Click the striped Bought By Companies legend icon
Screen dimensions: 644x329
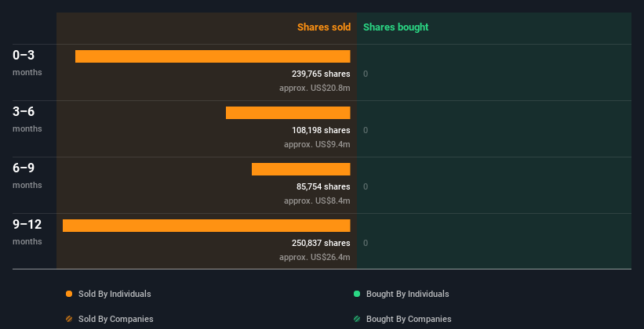pos(357,319)
